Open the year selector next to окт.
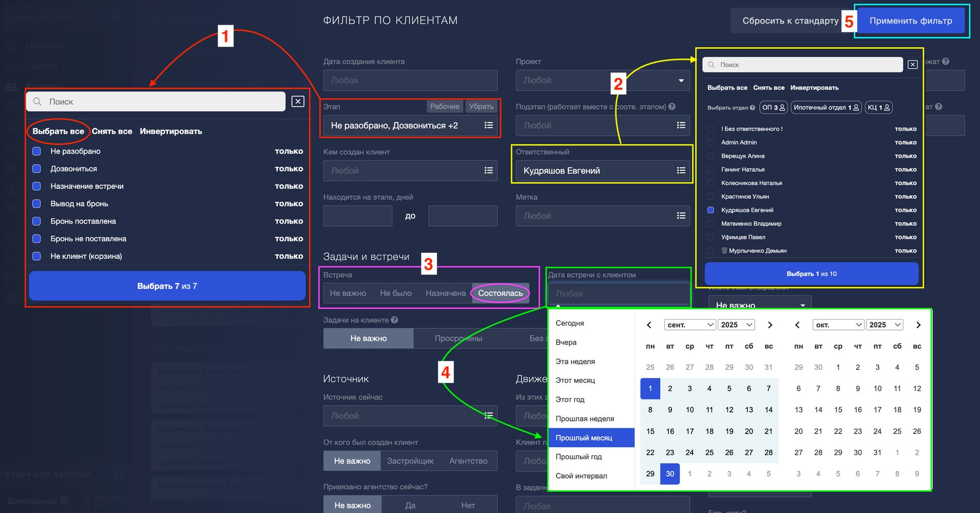This screenshot has width=980, height=513. (x=885, y=325)
